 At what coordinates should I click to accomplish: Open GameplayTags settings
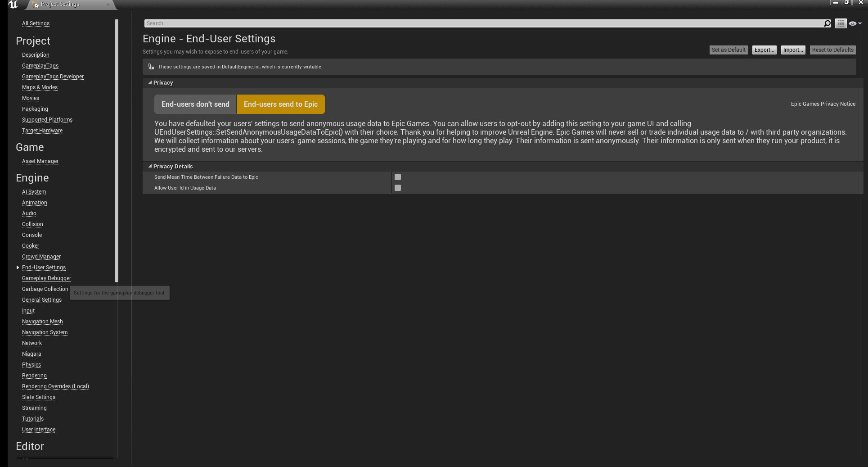coord(40,66)
